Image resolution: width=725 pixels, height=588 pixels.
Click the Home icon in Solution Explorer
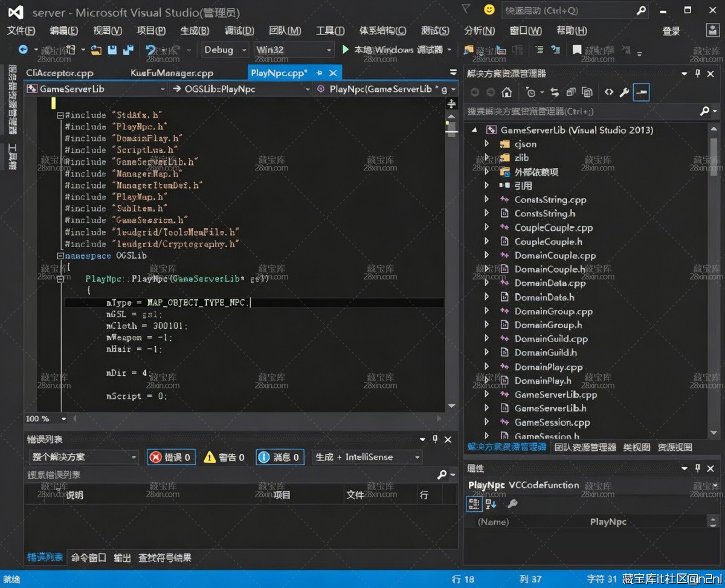[x=507, y=92]
